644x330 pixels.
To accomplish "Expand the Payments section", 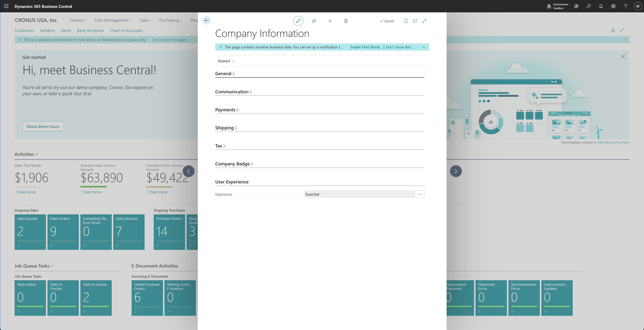I will (227, 110).
